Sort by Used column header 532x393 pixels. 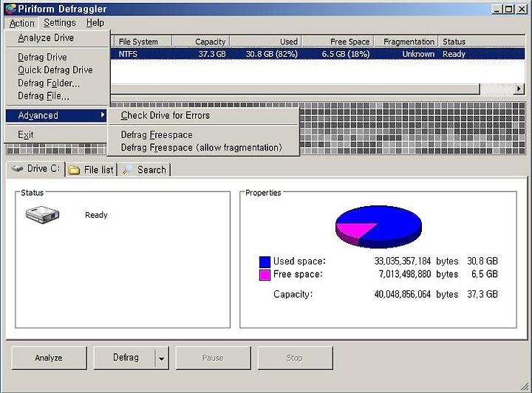pyautogui.click(x=266, y=41)
